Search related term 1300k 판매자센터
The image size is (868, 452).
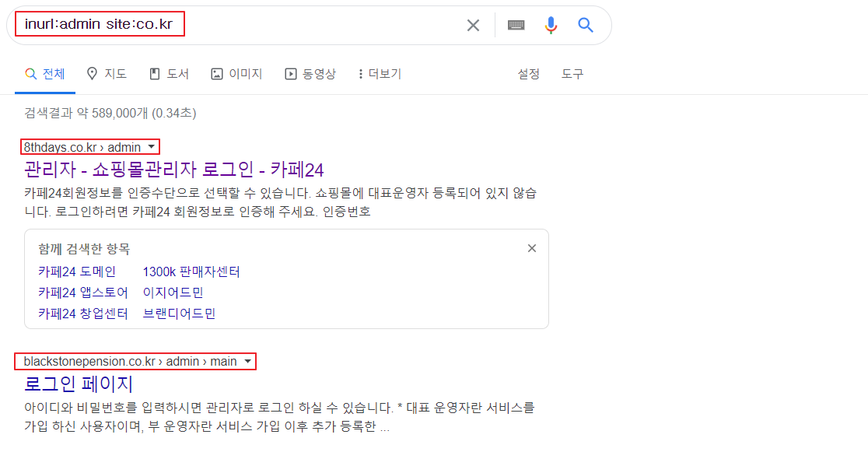(191, 272)
